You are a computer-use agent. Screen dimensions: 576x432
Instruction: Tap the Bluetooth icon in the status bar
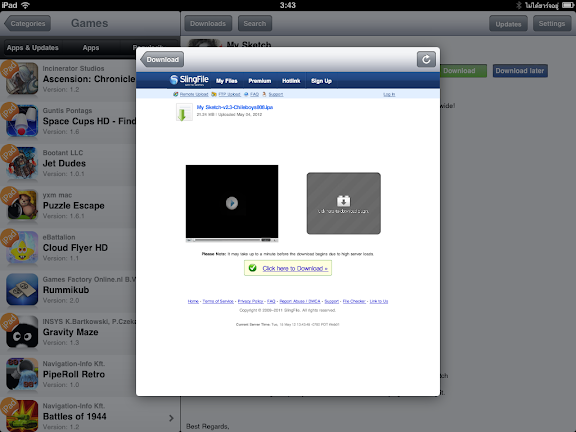(x=518, y=5)
